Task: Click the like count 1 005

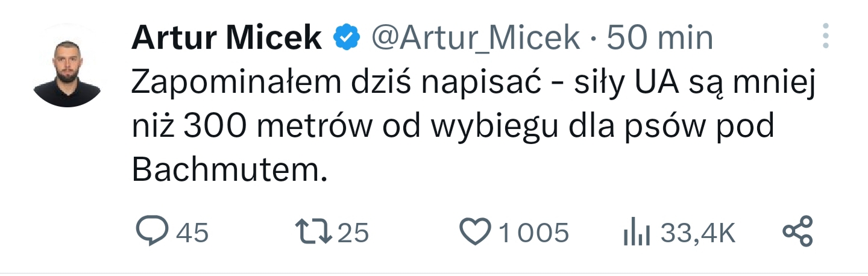Action: coord(533,233)
